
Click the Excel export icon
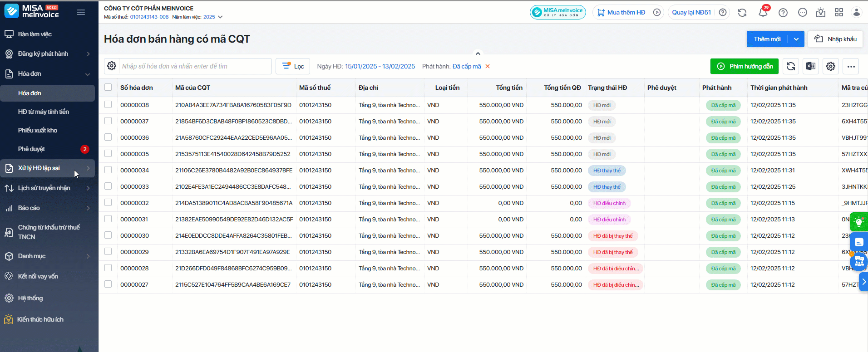(811, 66)
